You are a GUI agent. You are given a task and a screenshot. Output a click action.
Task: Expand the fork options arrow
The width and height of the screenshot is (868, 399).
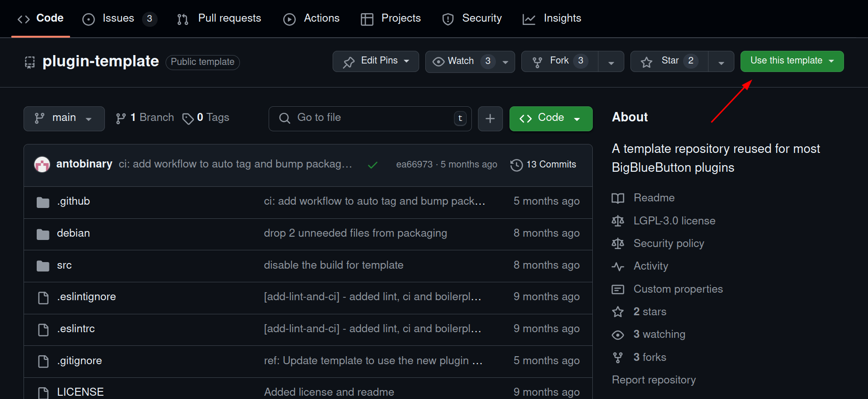(x=611, y=62)
